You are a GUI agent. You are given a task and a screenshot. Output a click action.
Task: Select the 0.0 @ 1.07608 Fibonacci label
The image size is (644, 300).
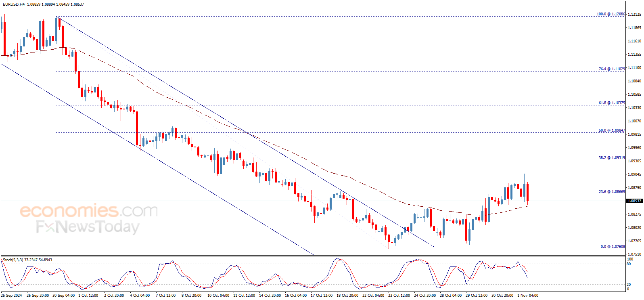(x=613, y=246)
